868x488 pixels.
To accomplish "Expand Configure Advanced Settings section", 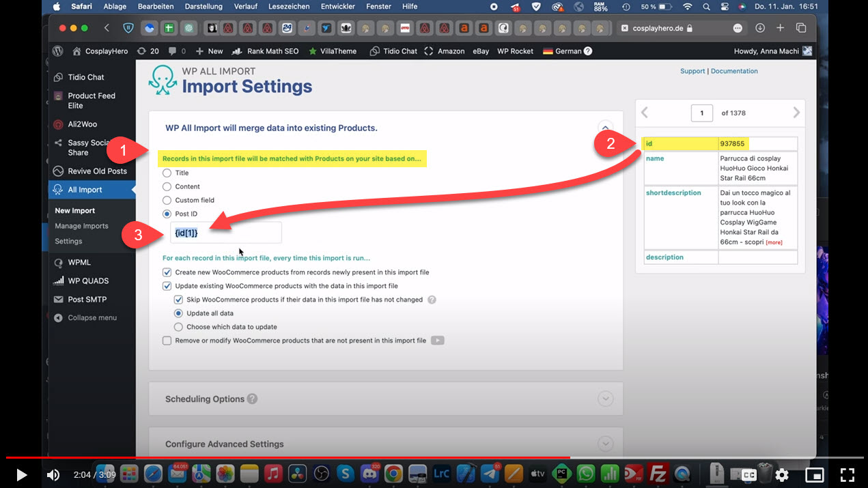I will tap(605, 444).
